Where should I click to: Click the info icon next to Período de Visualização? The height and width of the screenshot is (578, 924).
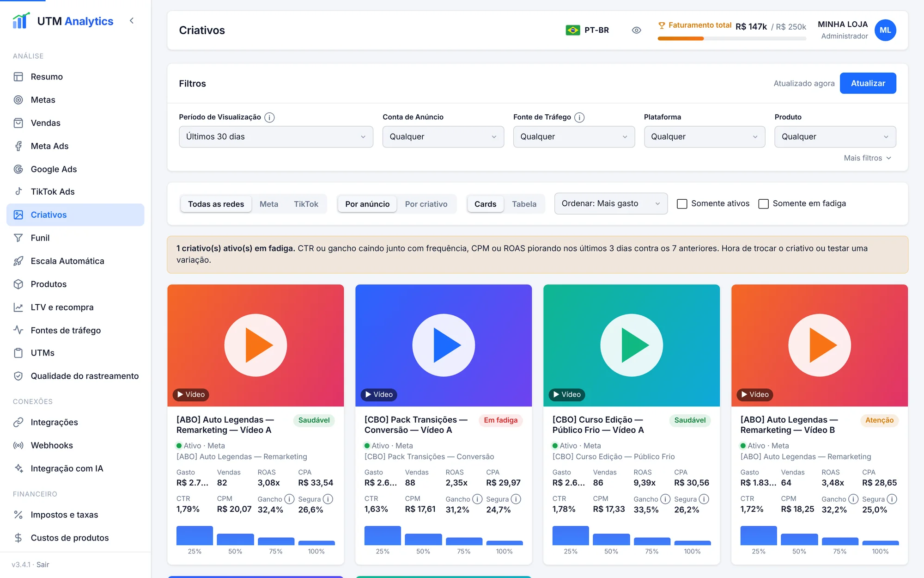pyautogui.click(x=269, y=117)
